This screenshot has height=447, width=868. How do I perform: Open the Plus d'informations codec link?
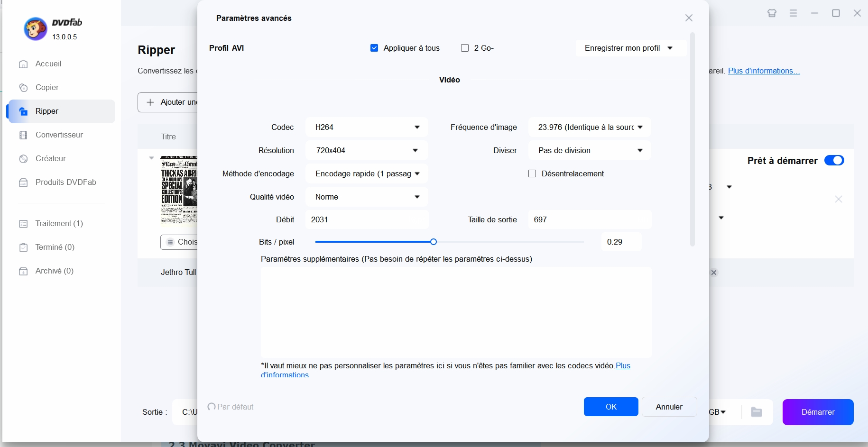pyautogui.click(x=623, y=366)
